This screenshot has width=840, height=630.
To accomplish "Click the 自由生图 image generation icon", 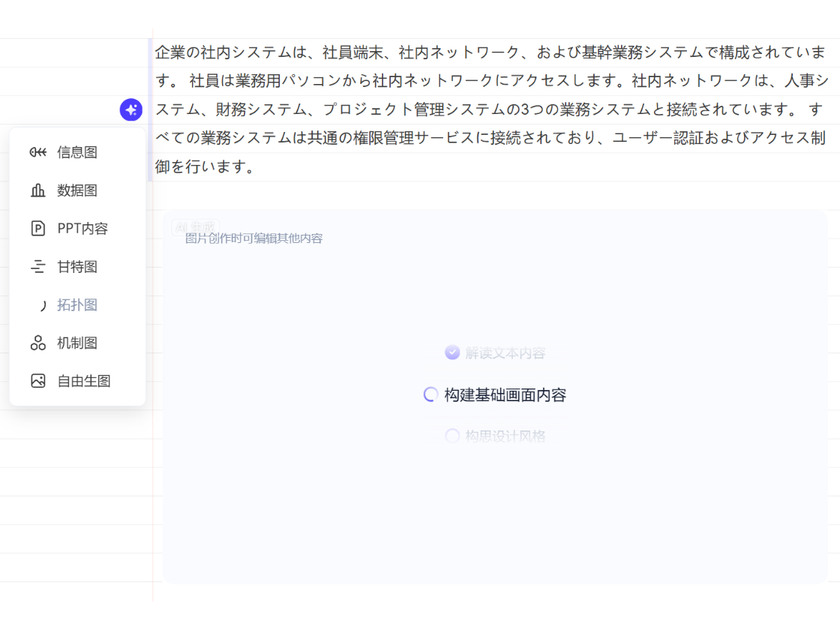I will [38, 381].
